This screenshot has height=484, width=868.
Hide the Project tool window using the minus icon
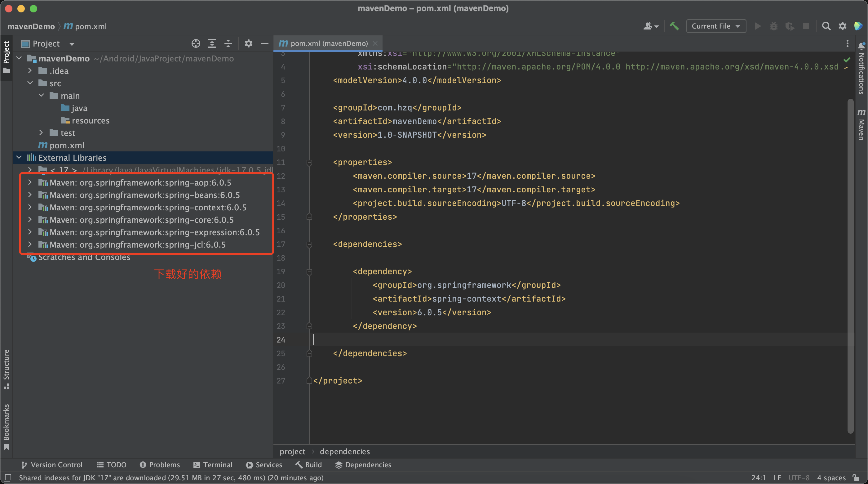[264, 43]
